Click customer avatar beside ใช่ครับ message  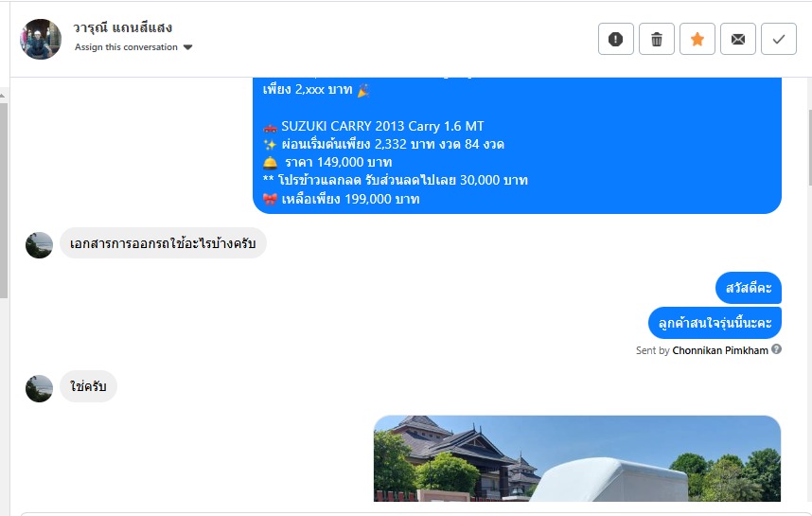(x=40, y=388)
